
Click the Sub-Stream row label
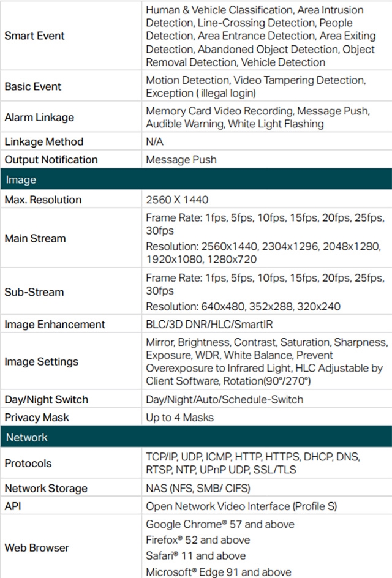(x=34, y=292)
